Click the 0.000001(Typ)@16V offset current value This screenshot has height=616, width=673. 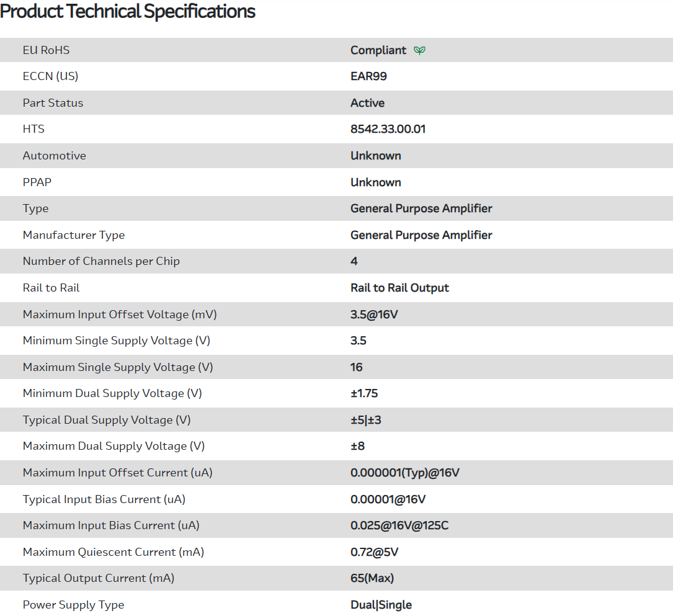[404, 473]
